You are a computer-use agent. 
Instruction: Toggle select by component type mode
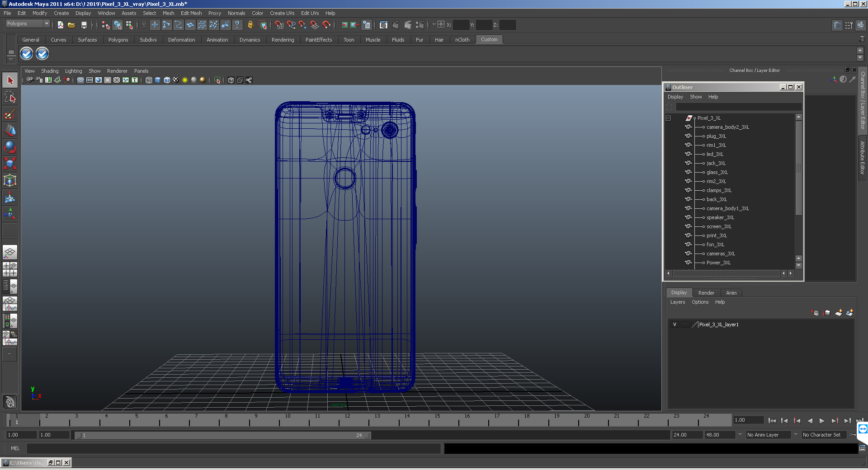[x=129, y=25]
